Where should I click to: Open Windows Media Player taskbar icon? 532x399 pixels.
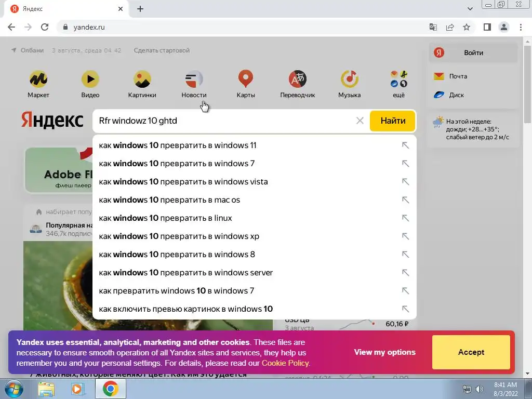pos(77,389)
